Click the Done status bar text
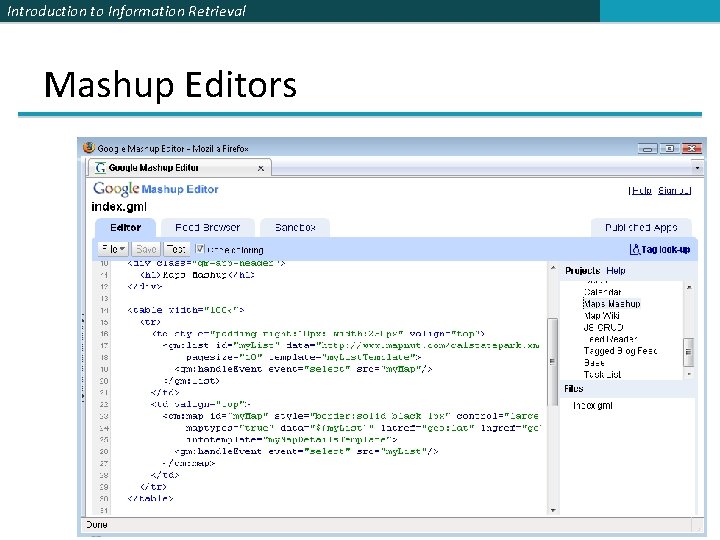 point(96,525)
